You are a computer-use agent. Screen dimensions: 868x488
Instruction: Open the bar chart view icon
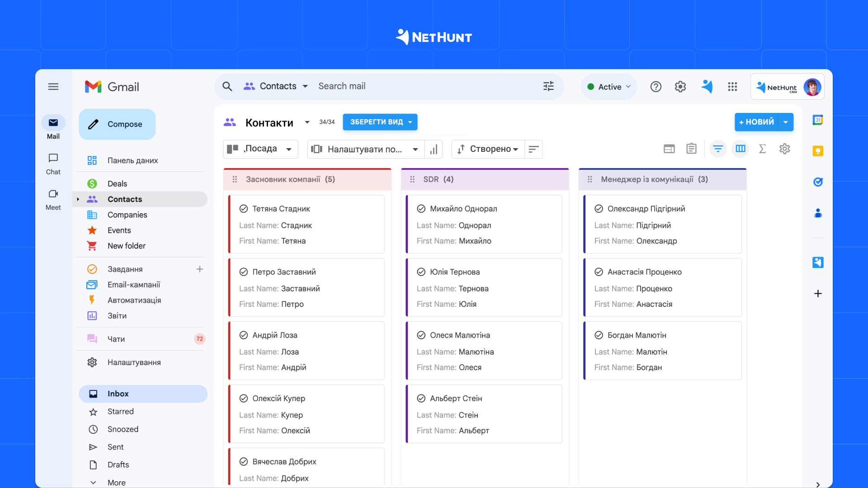434,149
